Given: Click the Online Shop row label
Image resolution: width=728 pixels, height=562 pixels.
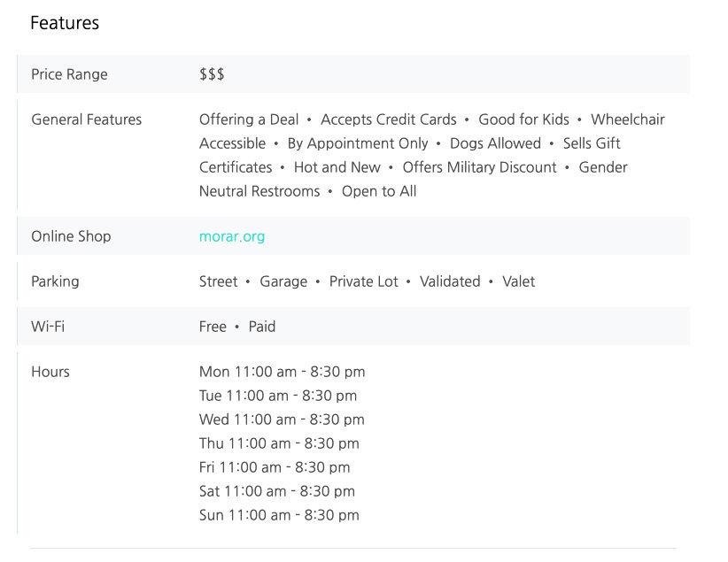Looking at the screenshot, I should click(71, 236).
